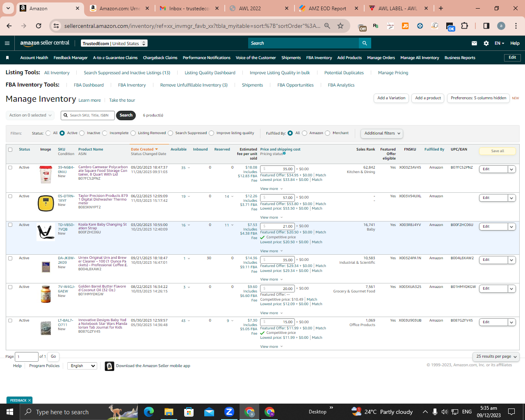Image resolution: width=525 pixels, height=420 pixels.
Task: Select the Incomplete status radio button
Action: pos(105,133)
